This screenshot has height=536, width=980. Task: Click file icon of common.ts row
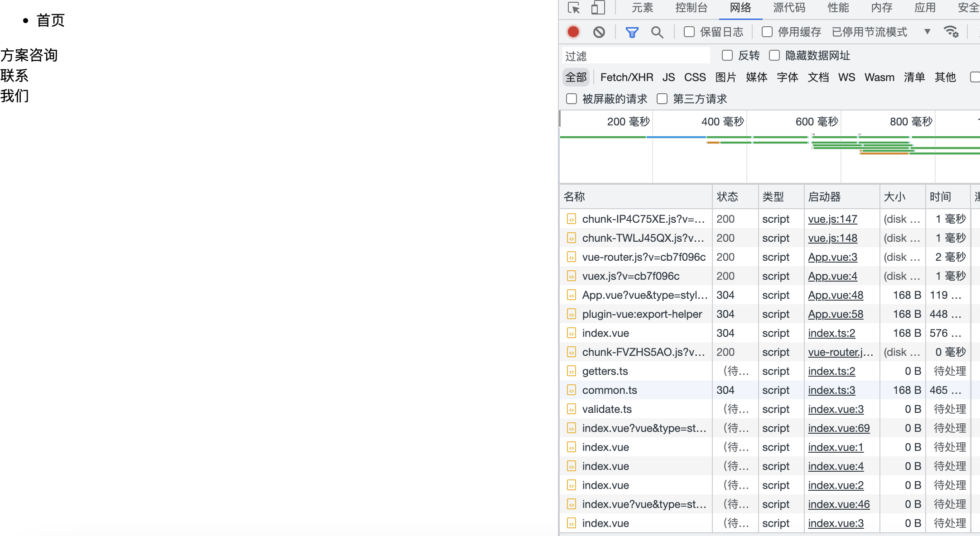pos(572,390)
